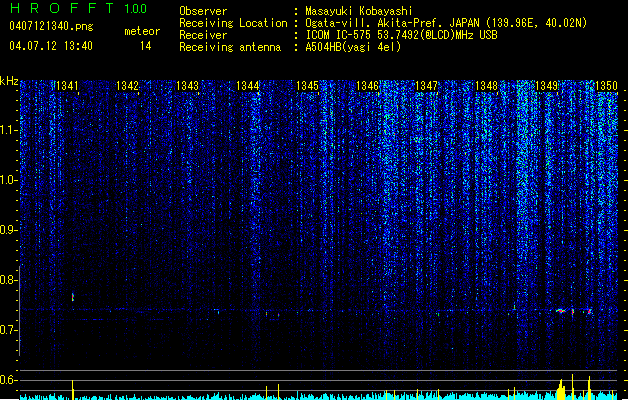Click the 0.8 frequency axis label
Image resolution: width=629 pixels, height=400 pixels.
pyautogui.click(x=9, y=280)
